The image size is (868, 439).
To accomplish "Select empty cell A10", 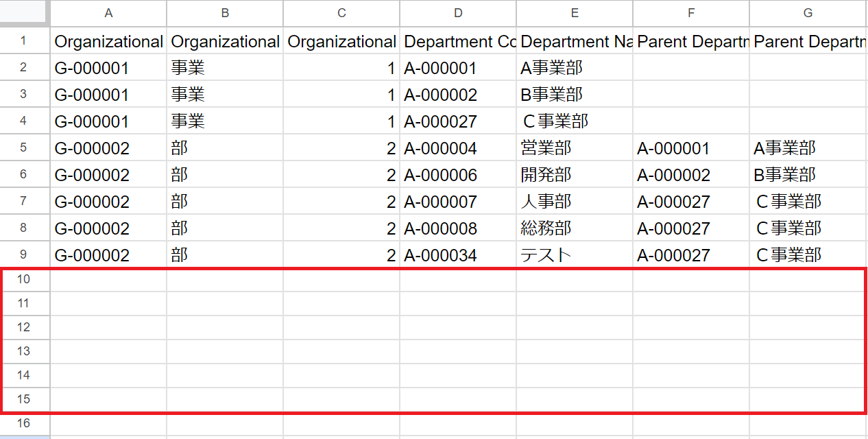I will pos(108,279).
